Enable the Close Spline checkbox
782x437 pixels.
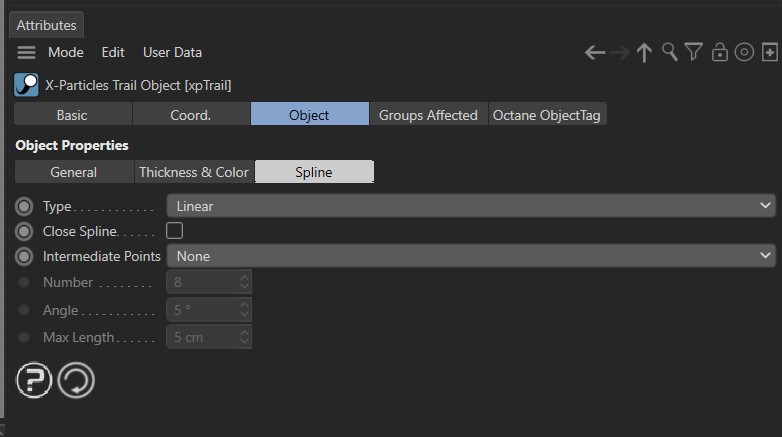(x=175, y=231)
